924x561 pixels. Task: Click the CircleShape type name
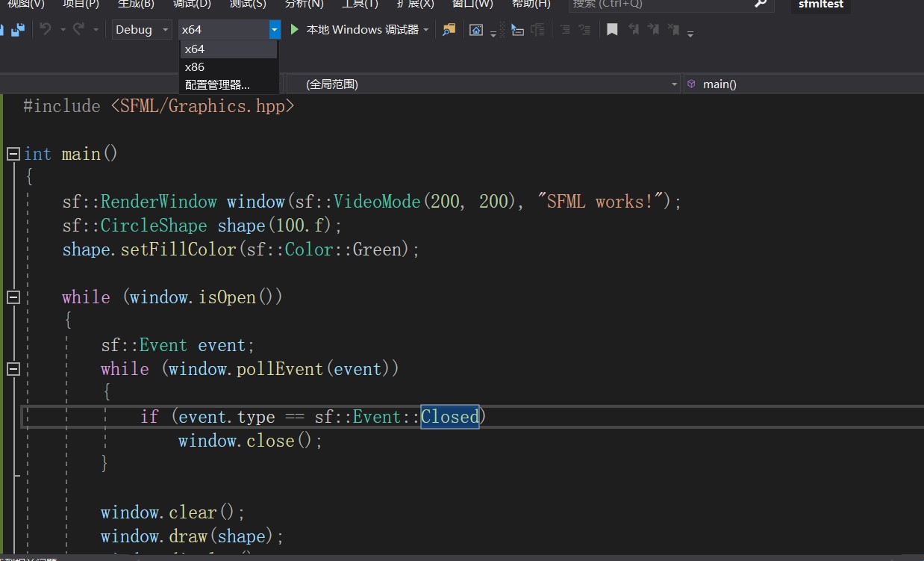click(154, 226)
